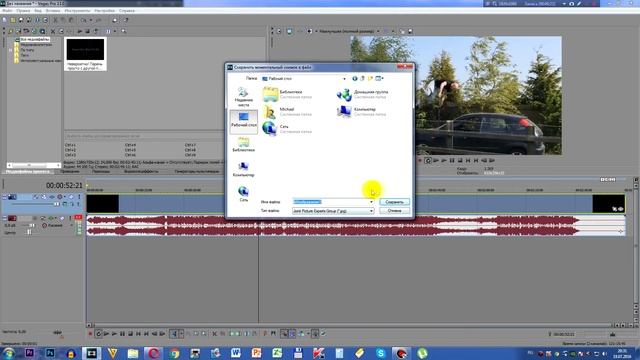Toggle Loop Playback under the video preview
Viewport: 640px width, 360px height.
428,160
